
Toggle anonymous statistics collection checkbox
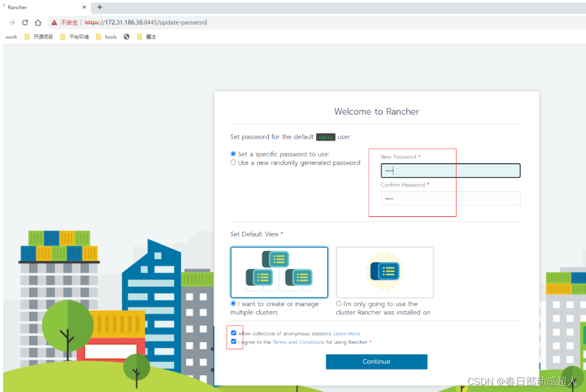coord(234,333)
